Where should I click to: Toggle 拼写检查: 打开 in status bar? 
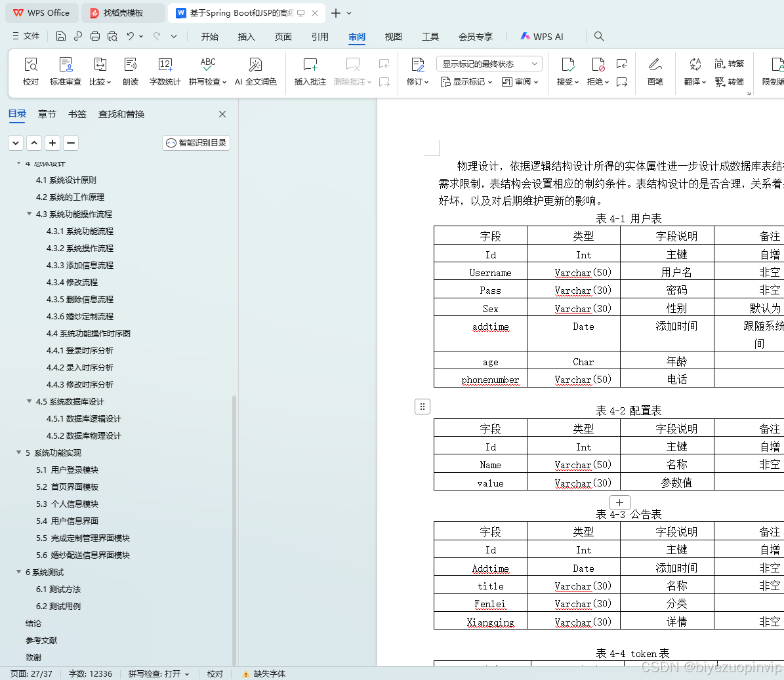pyautogui.click(x=159, y=673)
